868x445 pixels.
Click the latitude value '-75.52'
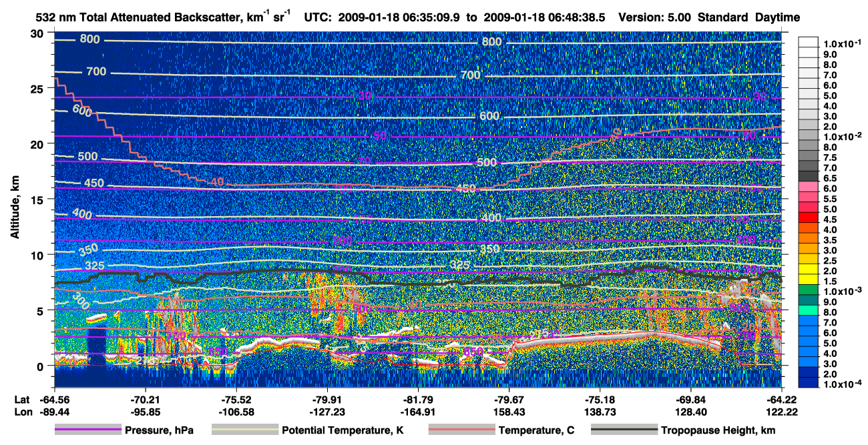click(x=236, y=400)
